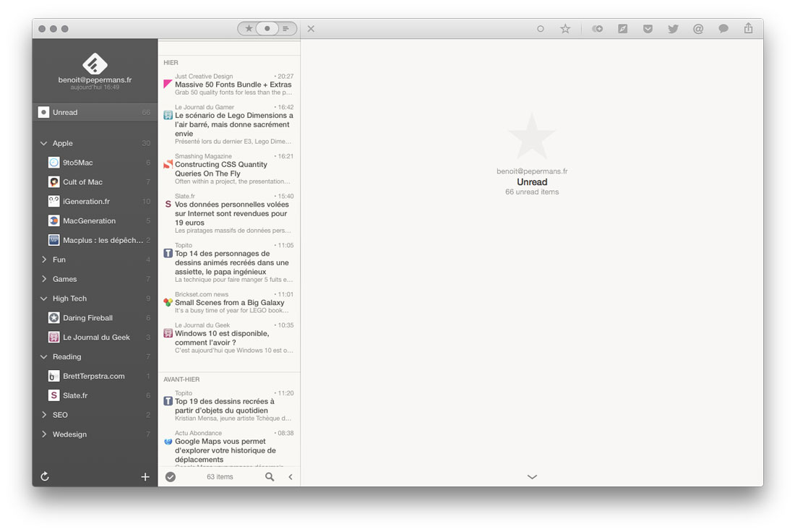Toggle readability view icon in toolbar
Image resolution: width=795 pixels, height=532 pixels.
pos(597,29)
